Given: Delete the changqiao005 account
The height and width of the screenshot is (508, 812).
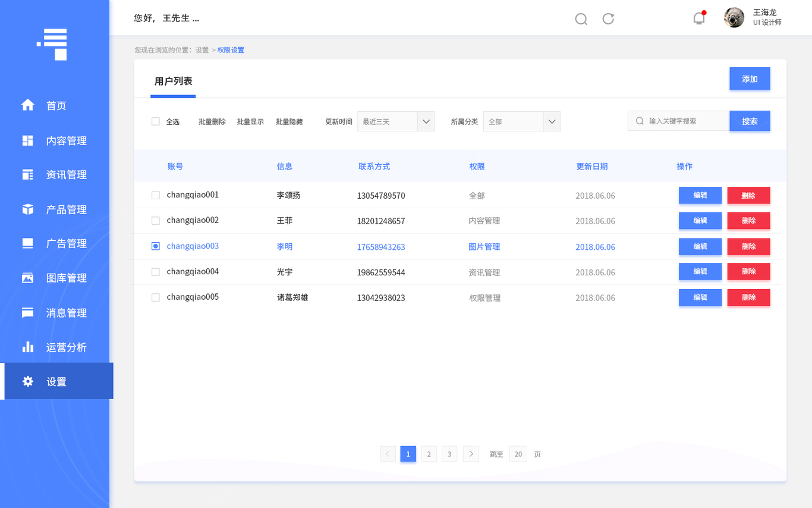Looking at the screenshot, I should (x=748, y=297).
